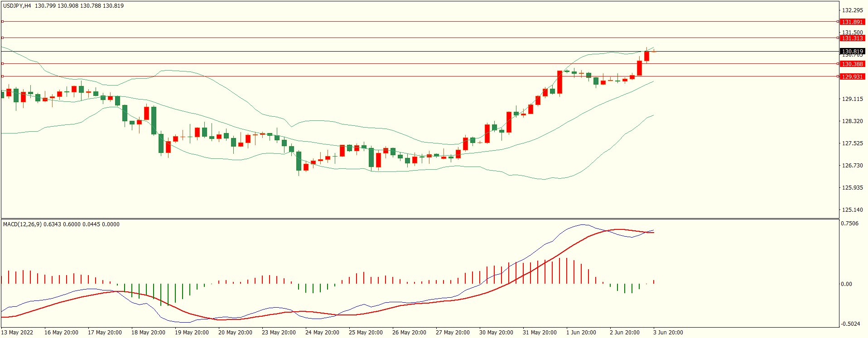Click the 129.115 price scale value

pyautogui.click(x=852, y=99)
